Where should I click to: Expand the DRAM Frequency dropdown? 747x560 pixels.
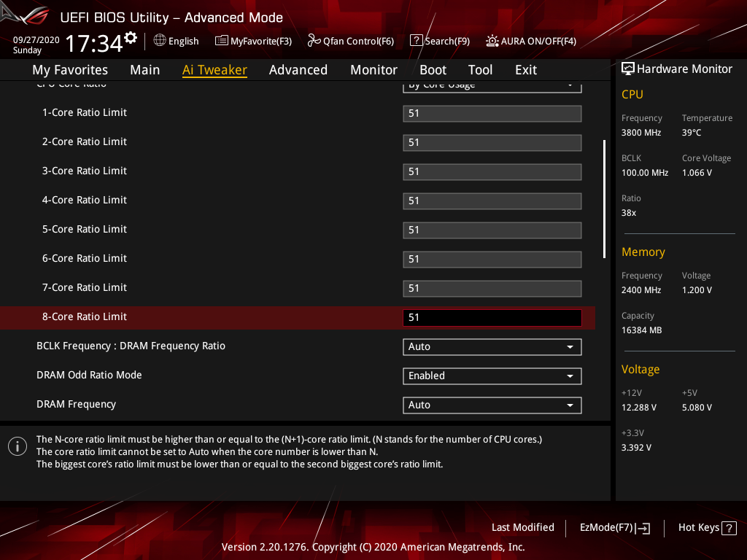(492, 405)
